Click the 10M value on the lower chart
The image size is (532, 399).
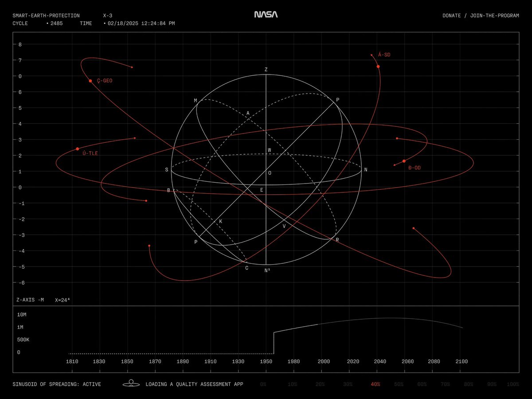click(22, 314)
